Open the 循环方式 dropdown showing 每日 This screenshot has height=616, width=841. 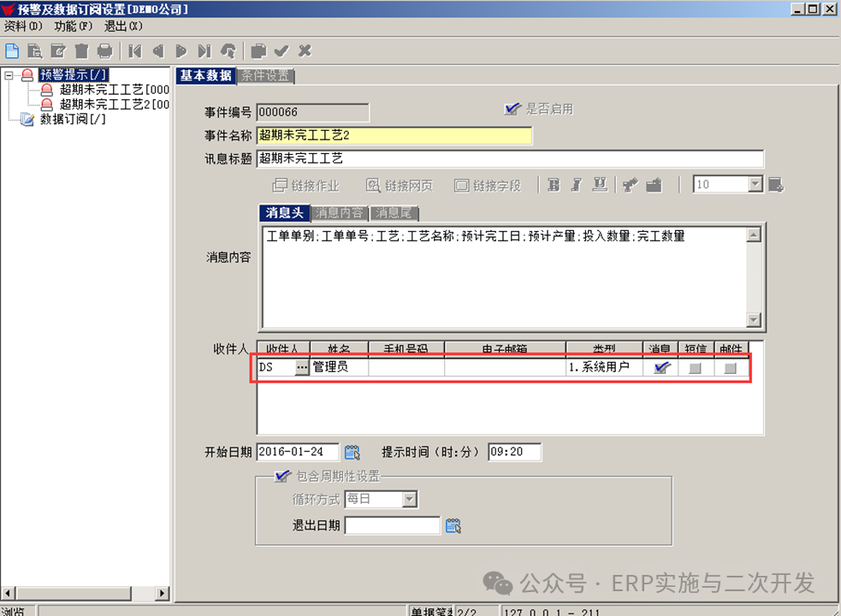[409, 499]
